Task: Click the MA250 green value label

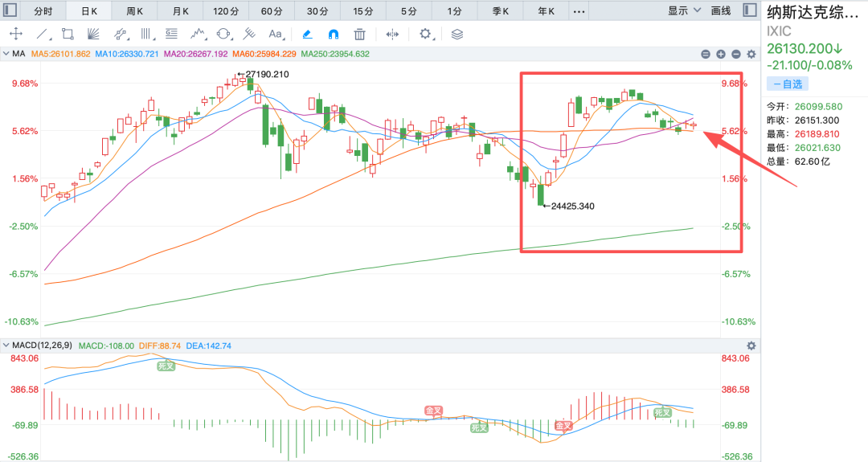Action: pos(335,54)
